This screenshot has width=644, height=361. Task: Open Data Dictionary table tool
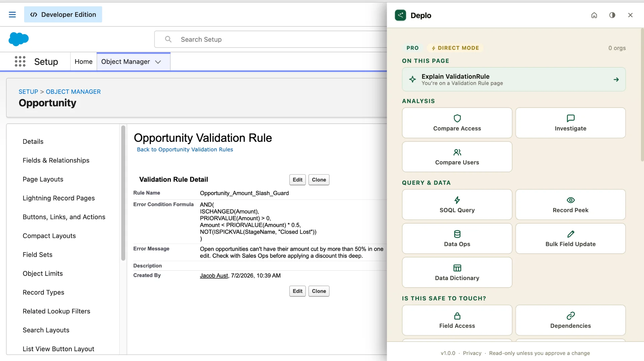coord(457,272)
